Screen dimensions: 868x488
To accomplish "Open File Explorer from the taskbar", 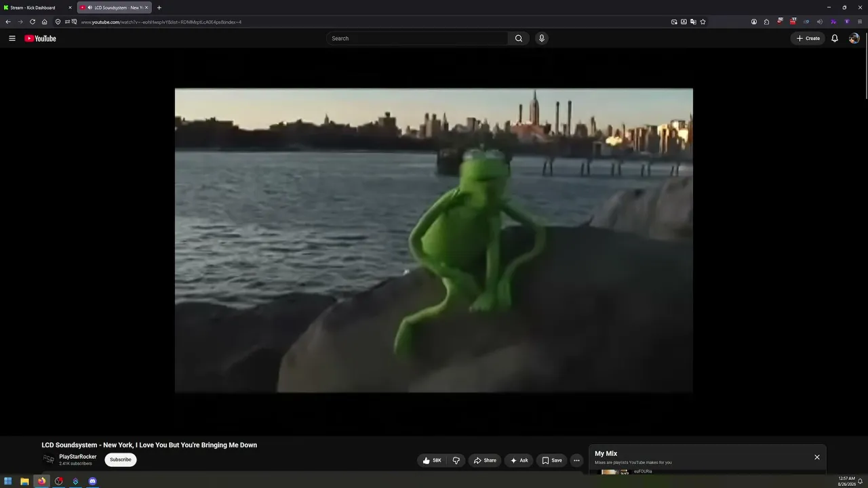I will tap(24, 481).
